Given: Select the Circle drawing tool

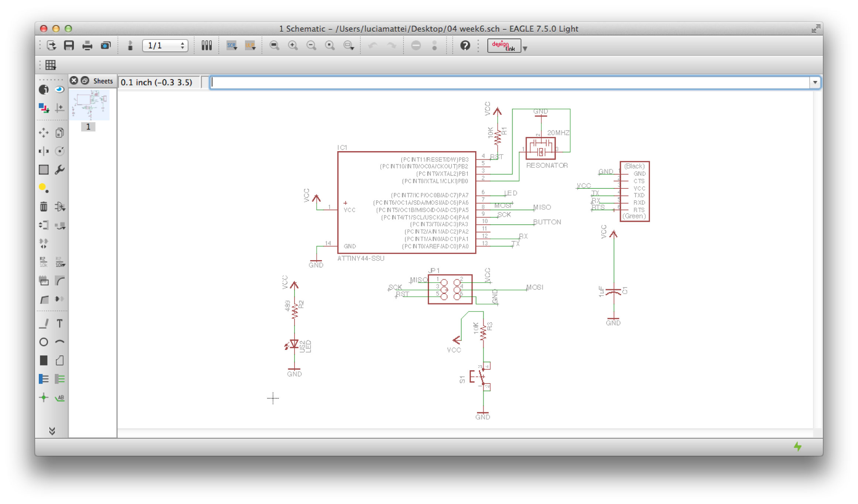Looking at the screenshot, I should click(44, 342).
